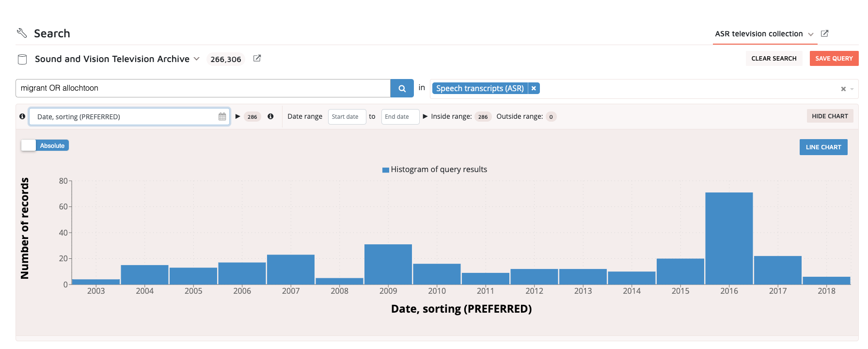The height and width of the screenshot is (349, 868).
Task: Click the 2016 histogram bar
Action: coord(728,238)
